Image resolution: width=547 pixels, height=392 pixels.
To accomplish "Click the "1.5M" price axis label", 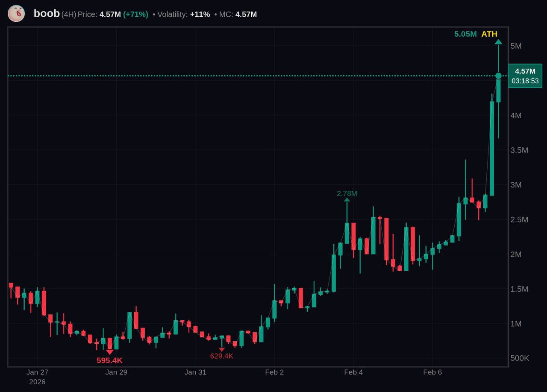I will click(x=519, y=289).
